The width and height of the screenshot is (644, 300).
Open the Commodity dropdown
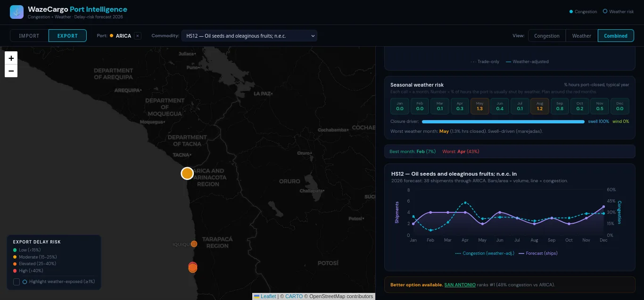[x=249, y=36]
